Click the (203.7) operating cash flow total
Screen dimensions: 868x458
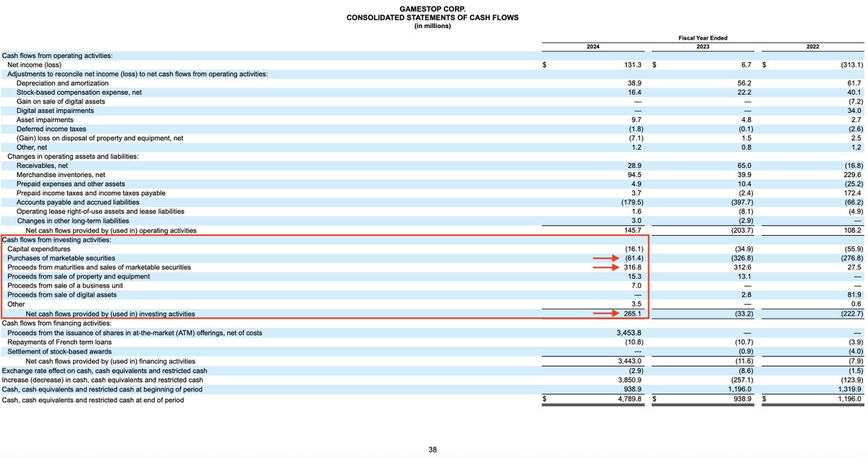pos(741,230)
